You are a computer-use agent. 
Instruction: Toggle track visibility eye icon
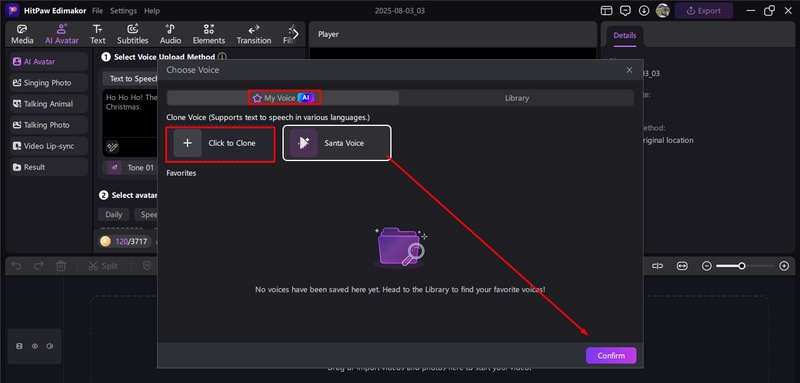[x=35, y=346]
